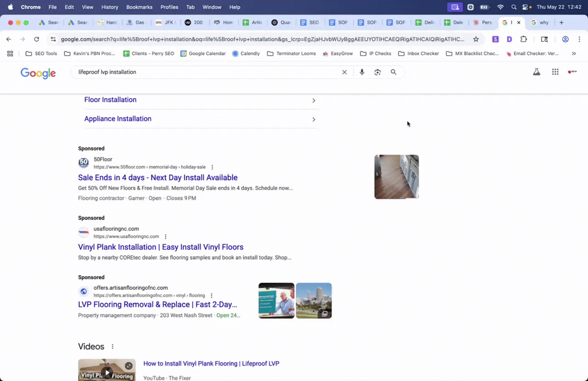
Task: Click the search magnifying glass icon
Action: coord(393,72)
